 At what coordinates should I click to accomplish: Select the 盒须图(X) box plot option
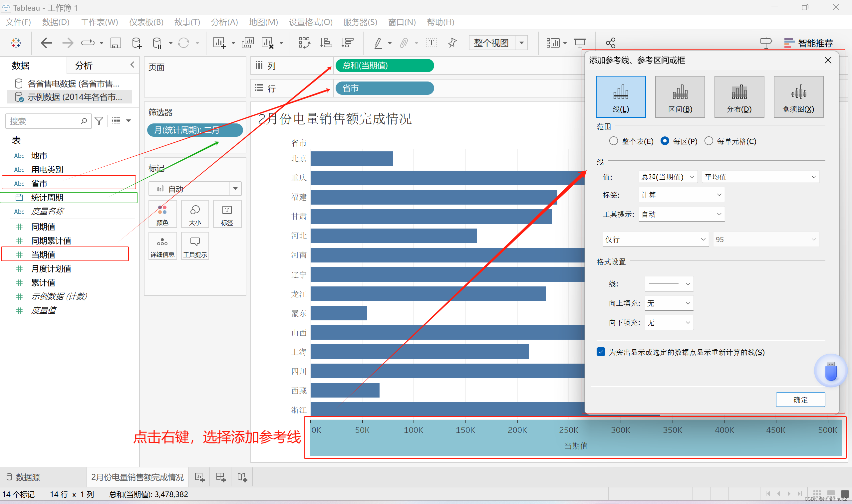798,97
